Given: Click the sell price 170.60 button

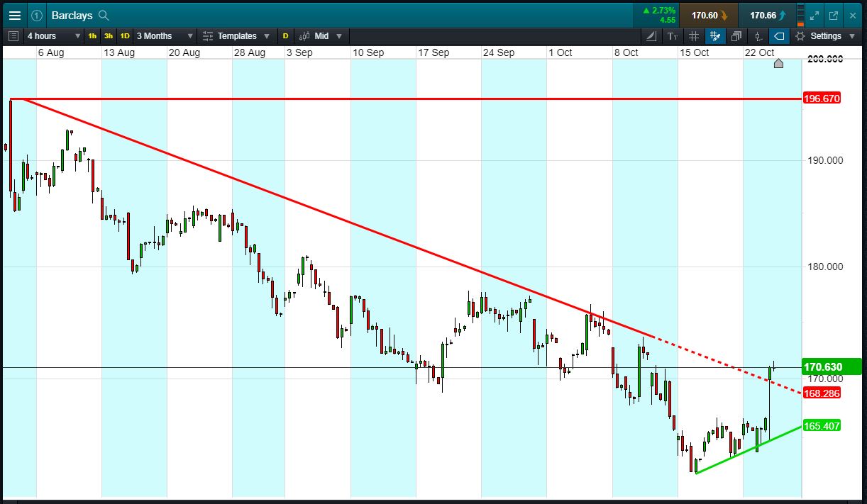Looking at the screenshot, I should [708, 15].
